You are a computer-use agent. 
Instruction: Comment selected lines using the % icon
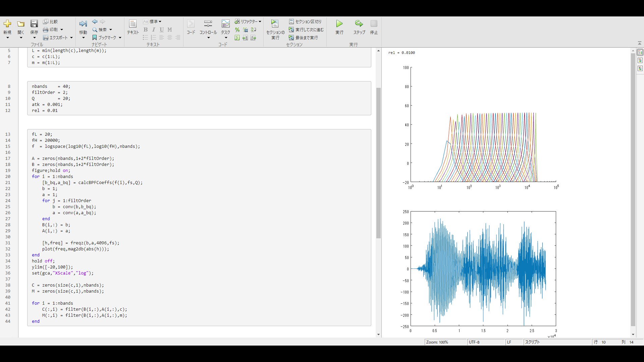237,29
